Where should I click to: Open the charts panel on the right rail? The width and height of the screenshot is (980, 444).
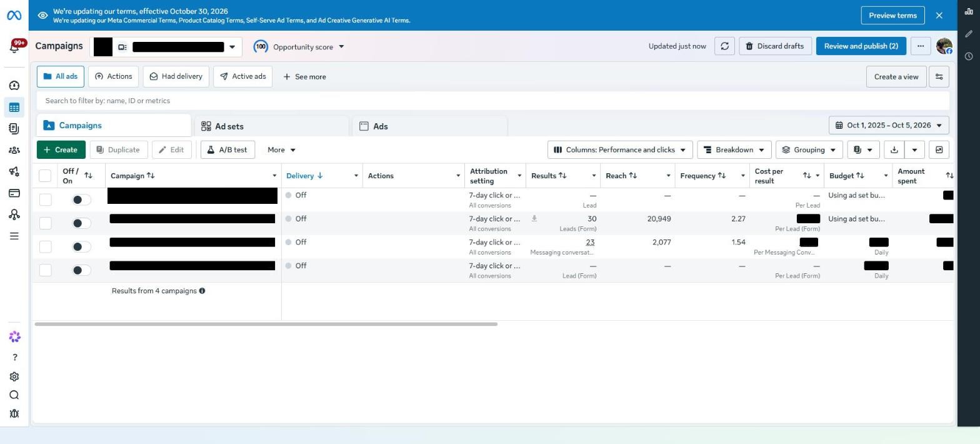969,11
